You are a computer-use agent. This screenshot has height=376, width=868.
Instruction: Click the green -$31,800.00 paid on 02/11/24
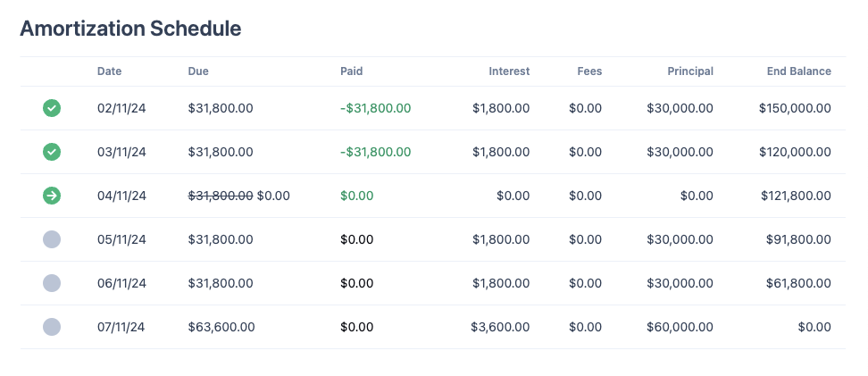(x=375, y=108)
